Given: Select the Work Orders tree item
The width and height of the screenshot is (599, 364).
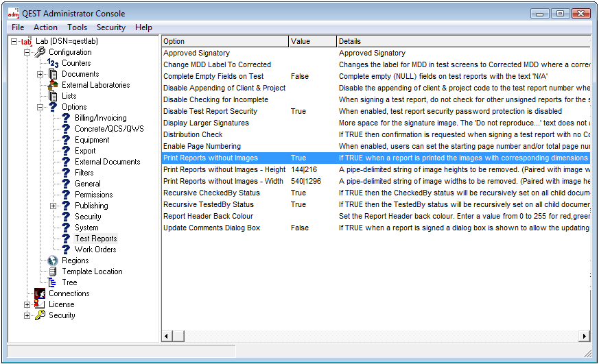Looking at the screenshot, I should click(95, 250).
